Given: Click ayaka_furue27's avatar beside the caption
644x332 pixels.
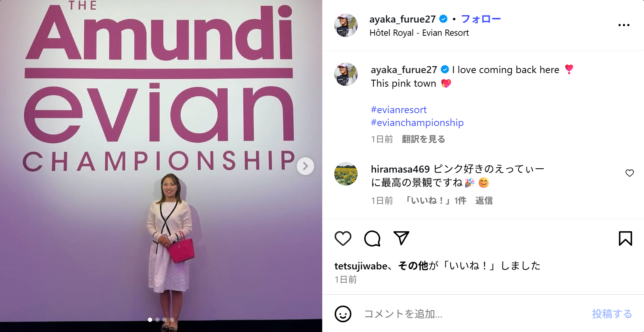Looking at the screenshot, I should [x=346, y=74].
